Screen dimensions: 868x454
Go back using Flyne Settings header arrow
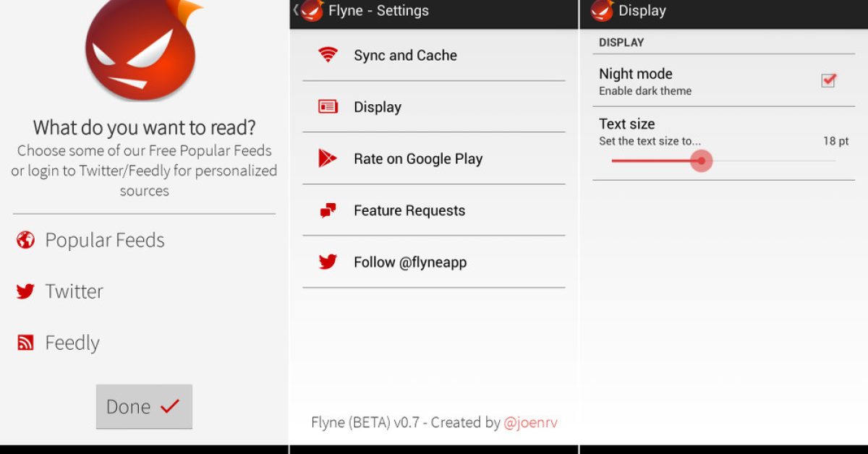296,10
